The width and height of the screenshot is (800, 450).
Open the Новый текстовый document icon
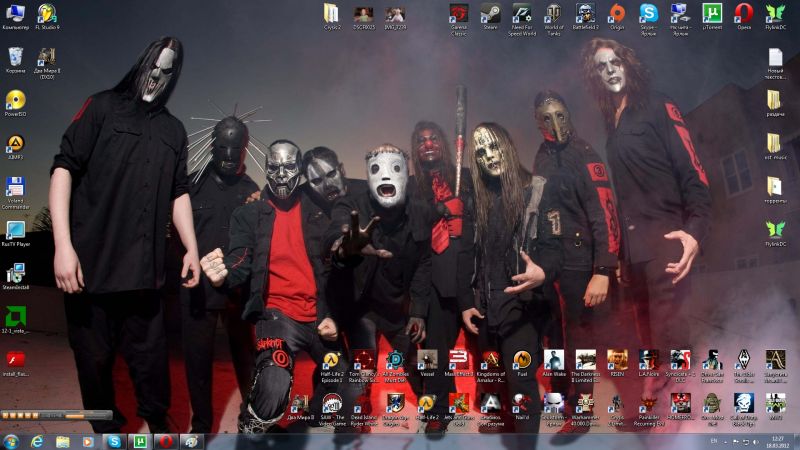coord(775,63)
